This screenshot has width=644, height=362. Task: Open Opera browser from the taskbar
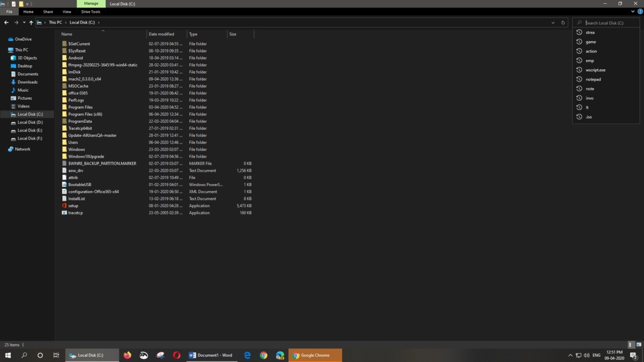177,355
